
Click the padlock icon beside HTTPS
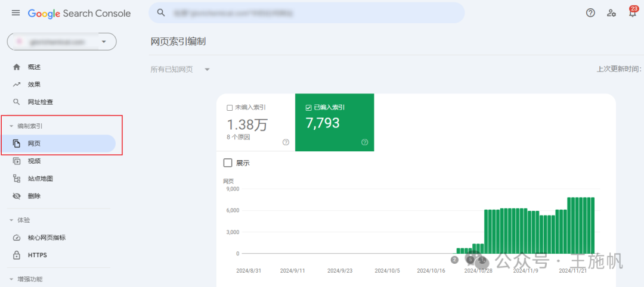point(17,255)
